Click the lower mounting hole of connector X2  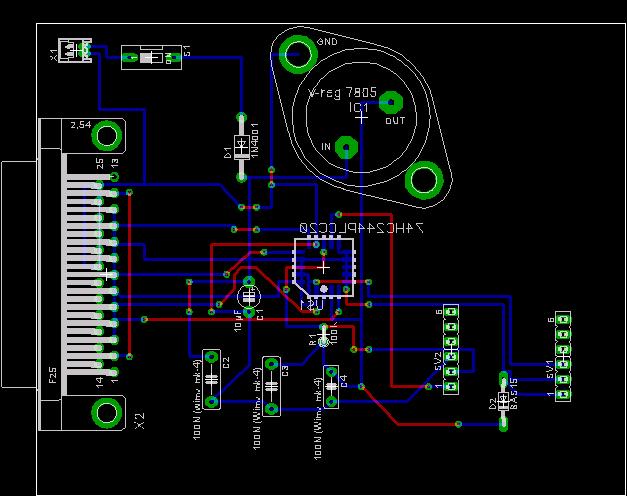pos(106,413)
